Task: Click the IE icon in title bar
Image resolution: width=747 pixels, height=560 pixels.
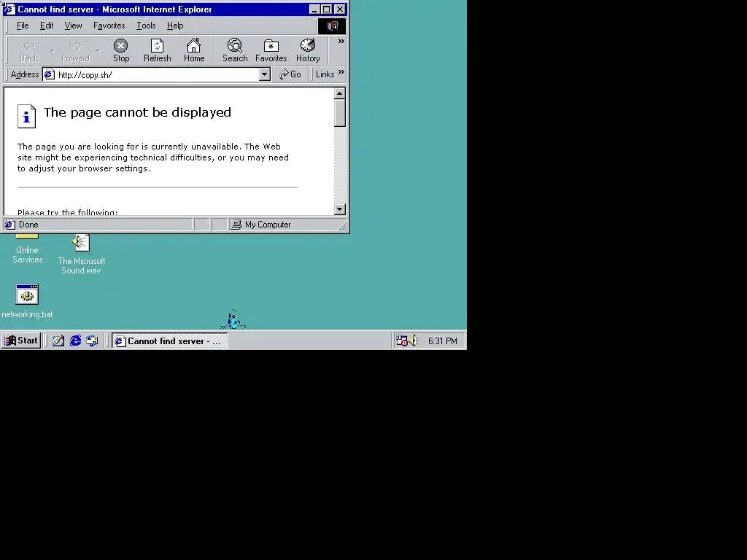Action: pyautogui.click(x=9, y=9)
